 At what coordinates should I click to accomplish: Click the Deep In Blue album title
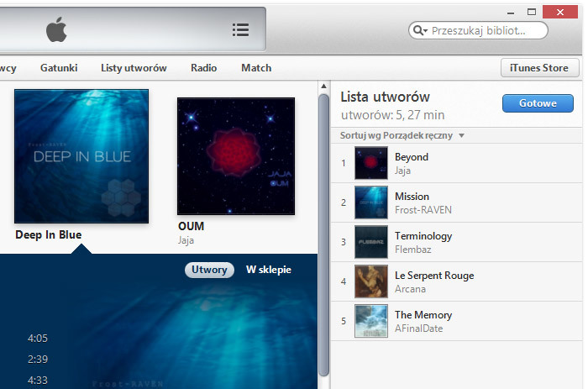pos(49,234)
